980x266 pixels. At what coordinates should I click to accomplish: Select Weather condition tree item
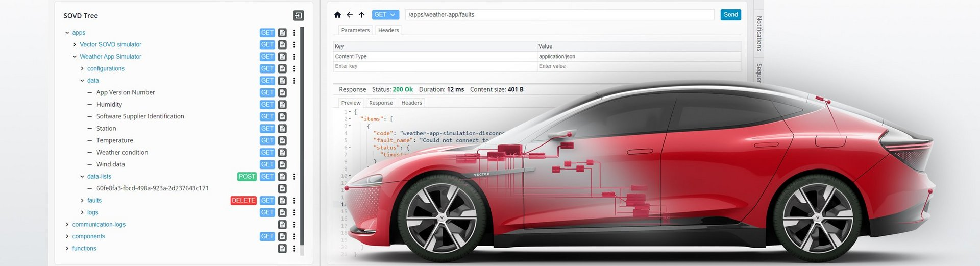(x=122, y=153)
